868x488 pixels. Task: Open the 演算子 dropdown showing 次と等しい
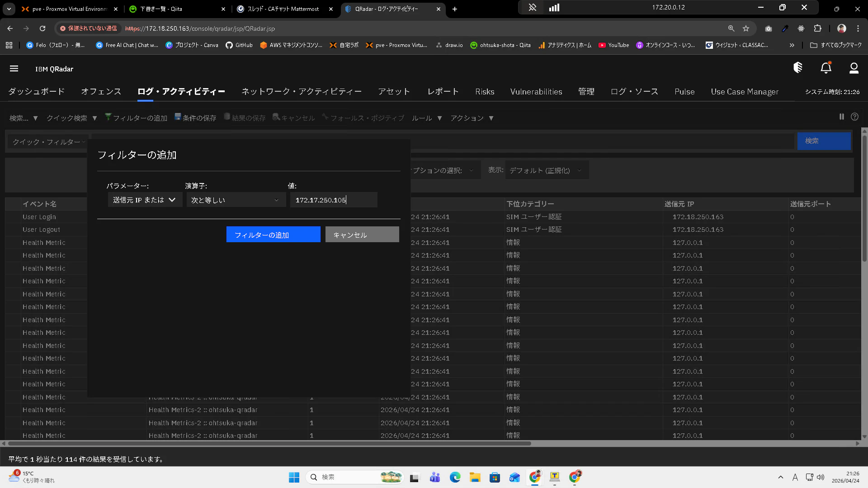236,200
